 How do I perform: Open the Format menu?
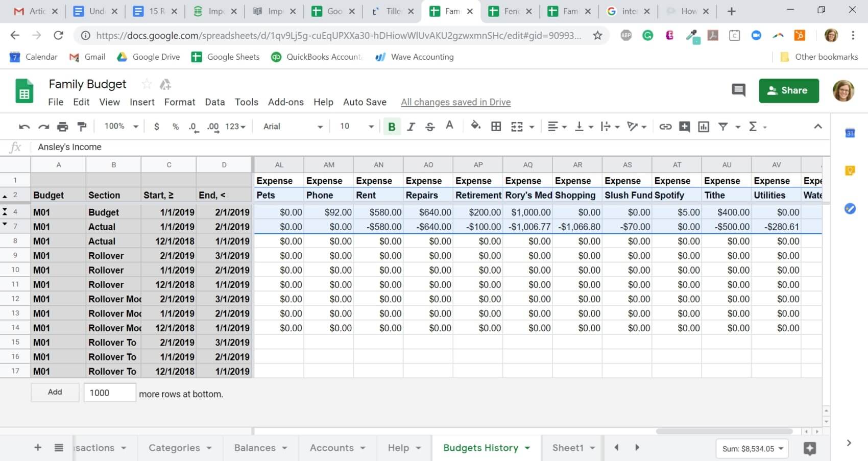pos(180,102)
